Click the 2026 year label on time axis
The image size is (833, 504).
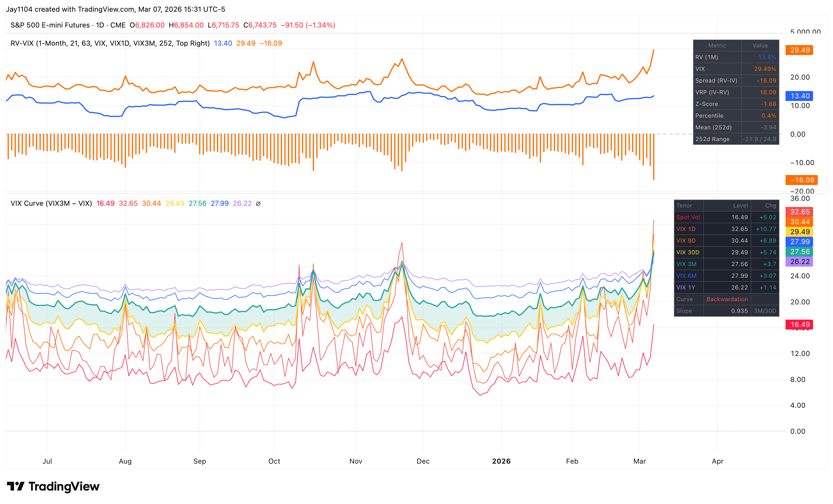coord(501,461)
